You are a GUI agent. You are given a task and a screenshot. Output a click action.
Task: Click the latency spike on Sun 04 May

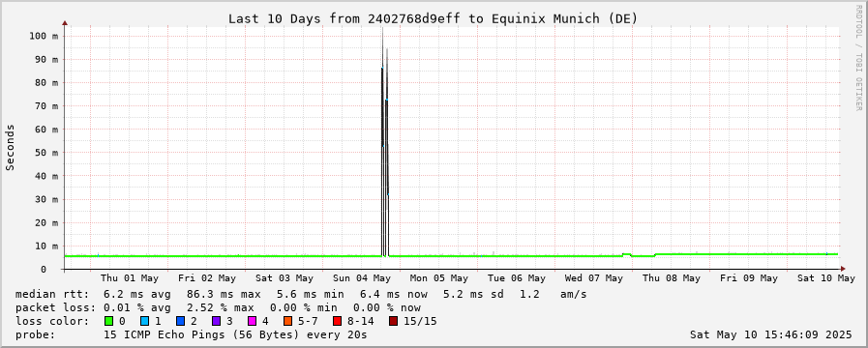click(x=385, y=144)
